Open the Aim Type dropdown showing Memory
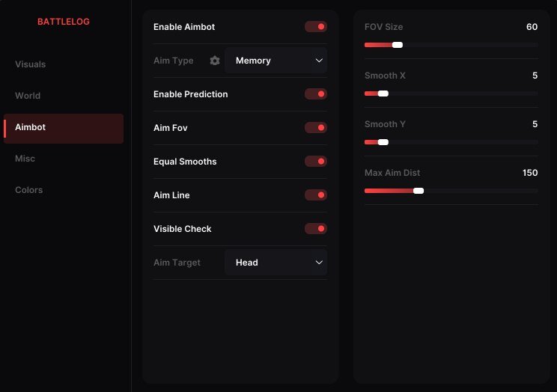Screen dimensions: 557x392 point(276,61)
